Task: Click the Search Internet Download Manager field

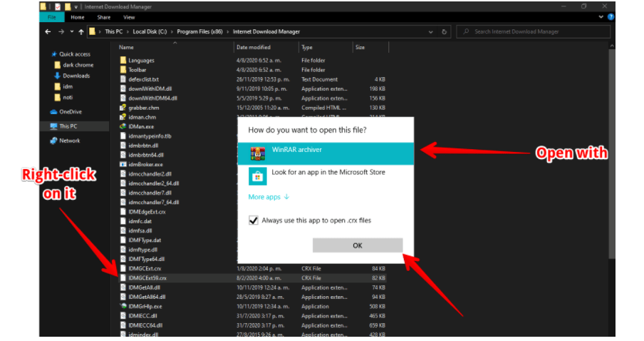Action: coord(533,31)
